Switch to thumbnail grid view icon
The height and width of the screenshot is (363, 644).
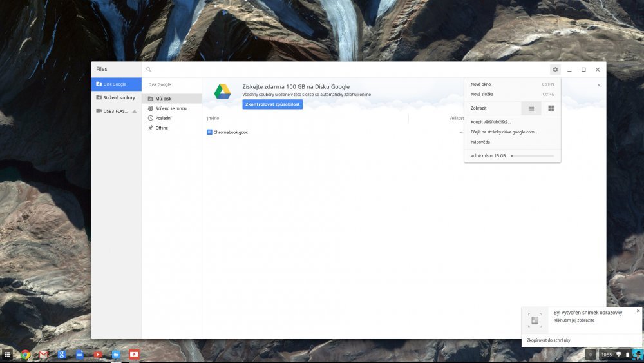click(x=551, y=108)
